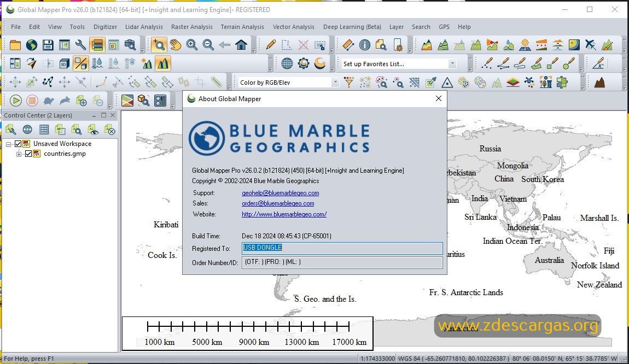
Task: Click the Kiribati label on map
Action: click(166, 225)
